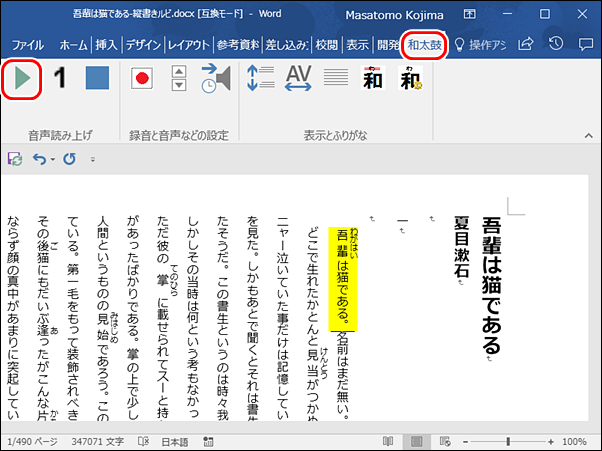The image size is (602, 451).
Task: Click the author name 夏目漱石
Action: tap(461, 246)
